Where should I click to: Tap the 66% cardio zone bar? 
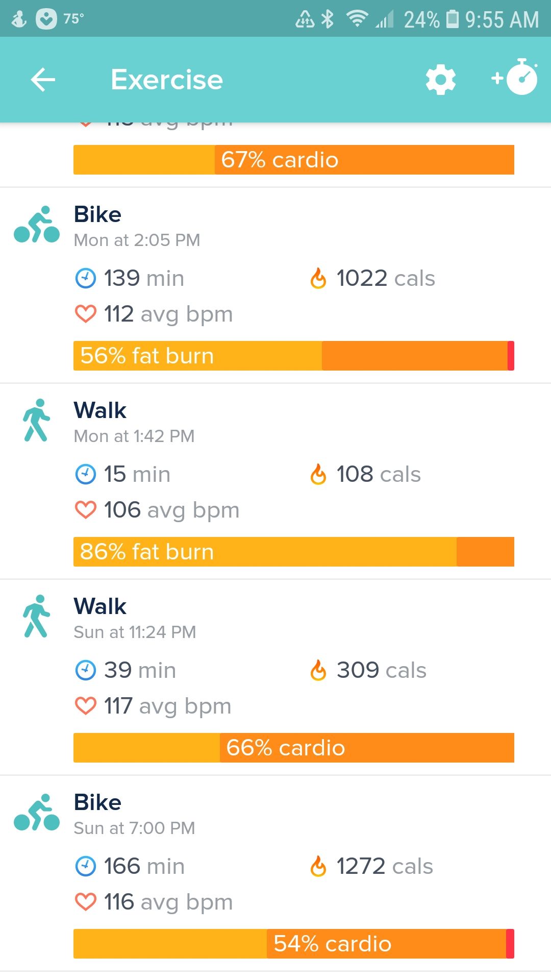tap(293, 748)
